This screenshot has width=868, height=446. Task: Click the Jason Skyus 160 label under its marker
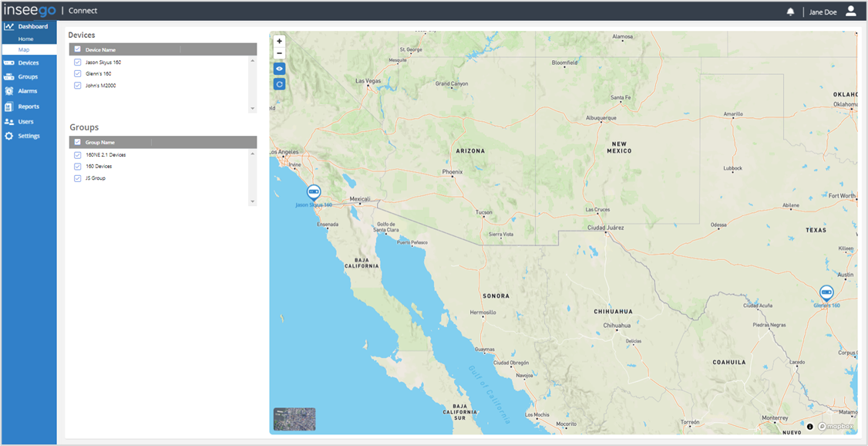(x=314, y=205)
